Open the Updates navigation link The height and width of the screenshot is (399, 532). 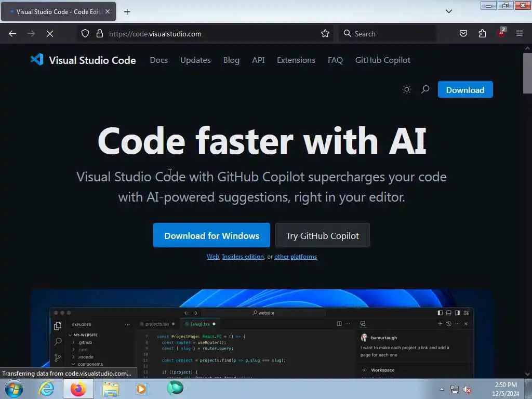point(195,60)
